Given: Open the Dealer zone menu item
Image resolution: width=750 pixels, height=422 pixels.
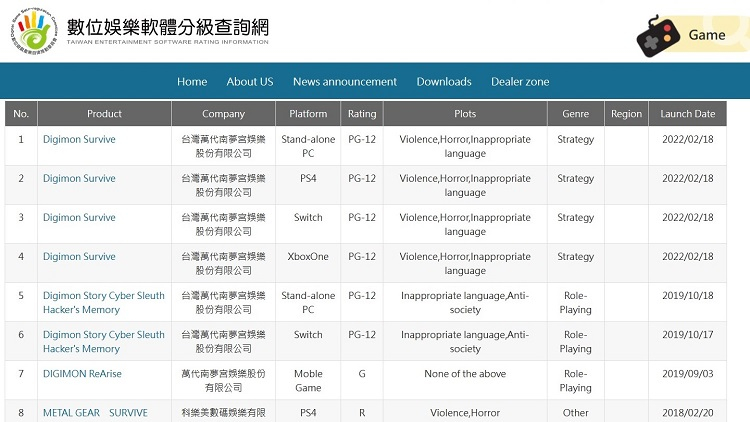Looking at the screenshot, I should coord(520,82).
